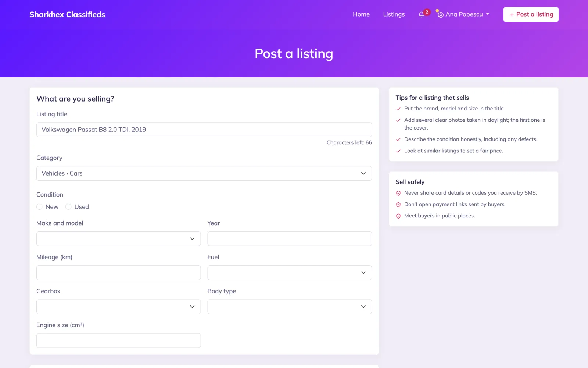
Task: Go to the Home page
Action: [361, 14]
